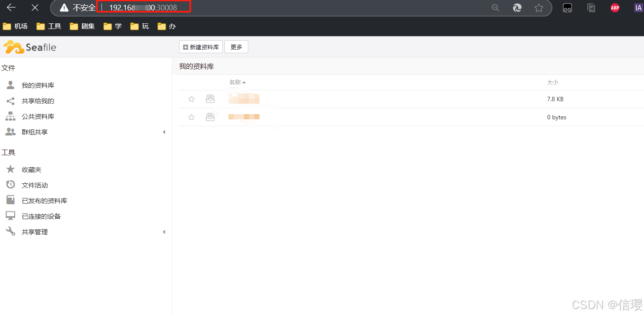This screenshot has height=316, width=644.
Task: Open the 机场 bookmarks folder
Action: [x=16, y=26]
